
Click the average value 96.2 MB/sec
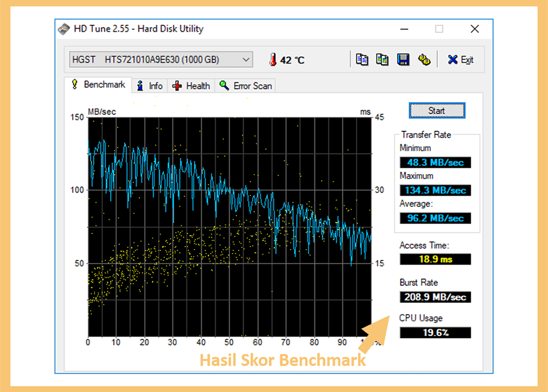pyautogui.click(x=435, y=218)
